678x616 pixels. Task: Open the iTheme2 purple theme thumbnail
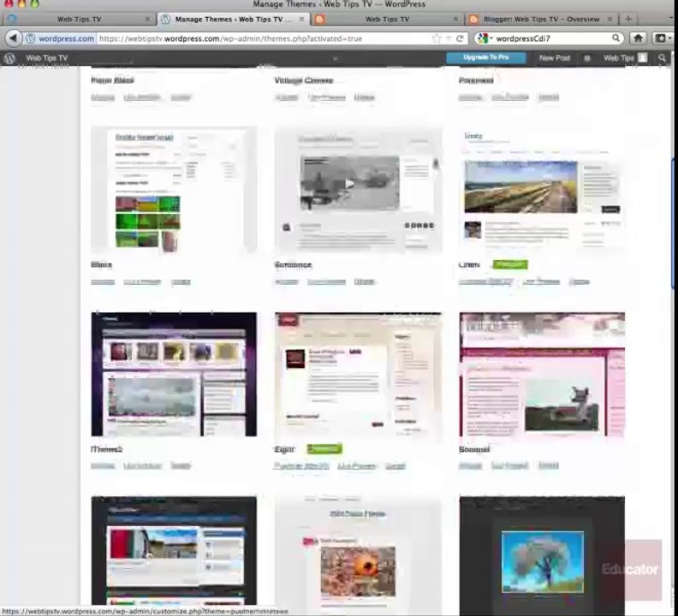pos(174,375)
